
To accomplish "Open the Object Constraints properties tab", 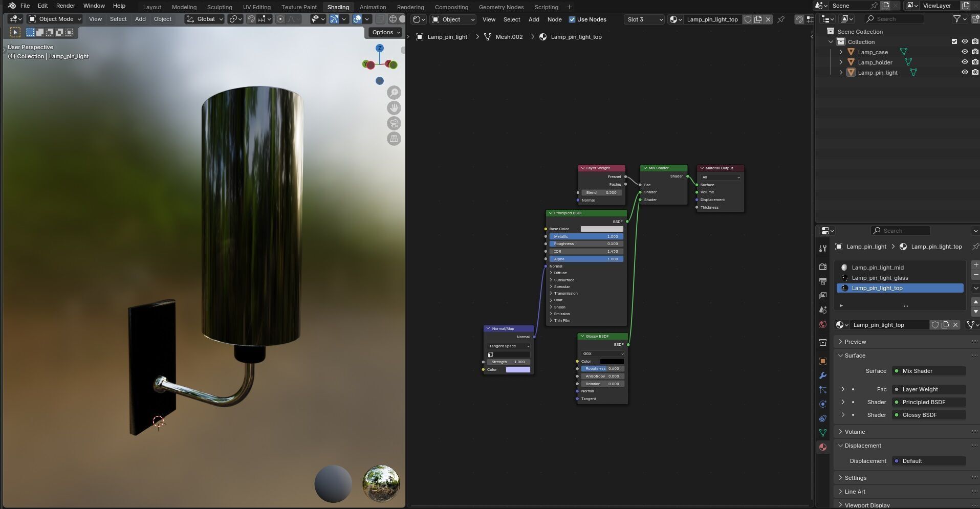I will 823,418.
